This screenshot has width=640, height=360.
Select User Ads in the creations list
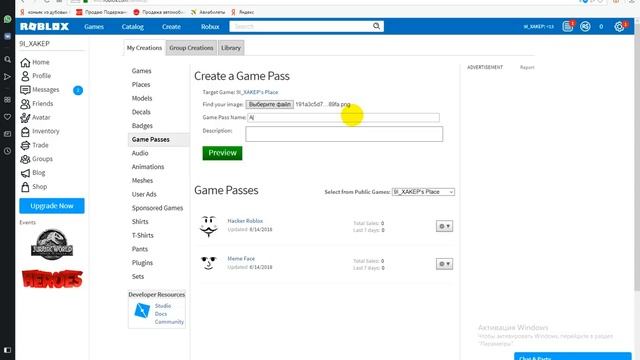[x=144, y=194]
